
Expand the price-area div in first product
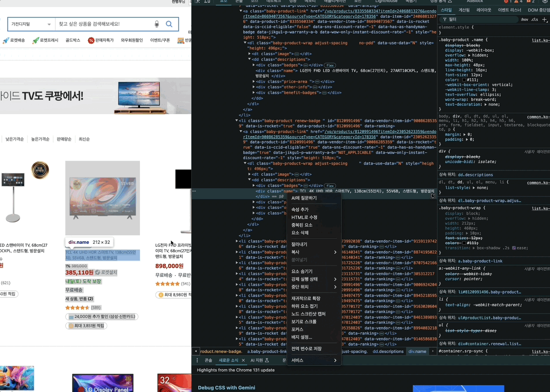pos(254,81)
